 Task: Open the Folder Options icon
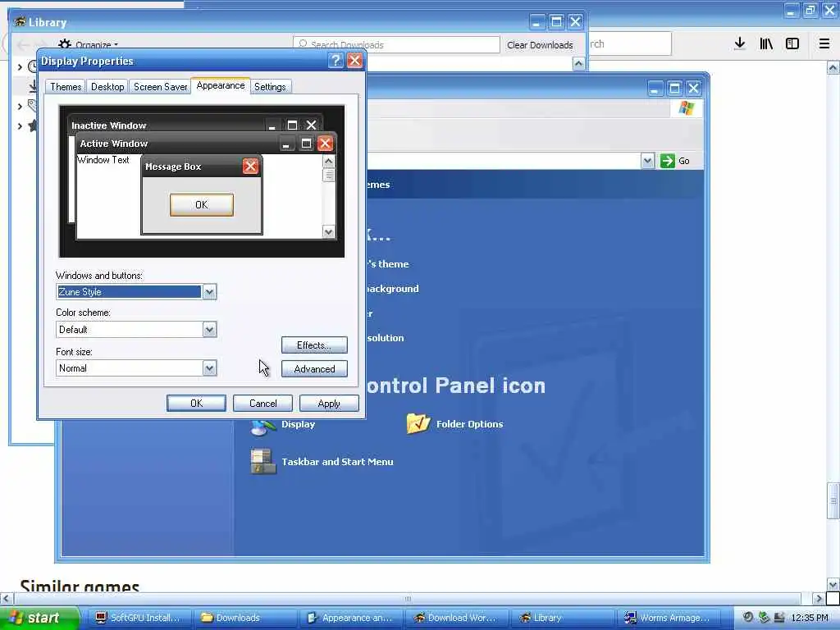point(418,423)
